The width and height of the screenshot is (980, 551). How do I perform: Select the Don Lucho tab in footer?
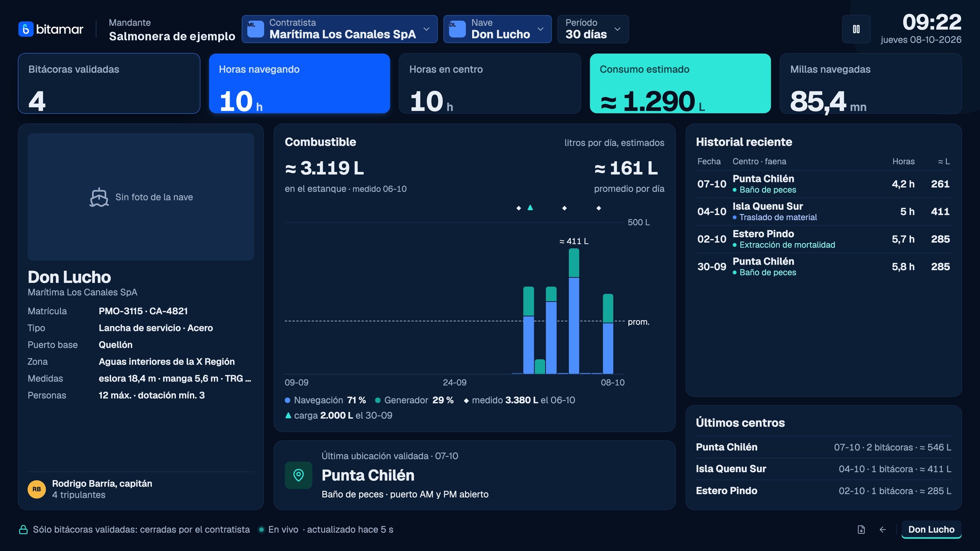pos(931,529)
